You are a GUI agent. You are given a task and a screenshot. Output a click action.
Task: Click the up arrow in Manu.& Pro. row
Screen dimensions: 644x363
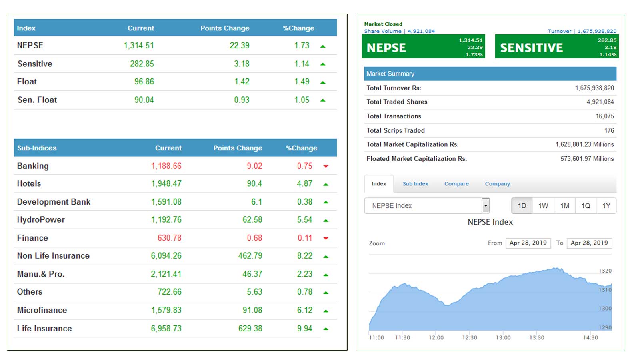coord(326,275)
